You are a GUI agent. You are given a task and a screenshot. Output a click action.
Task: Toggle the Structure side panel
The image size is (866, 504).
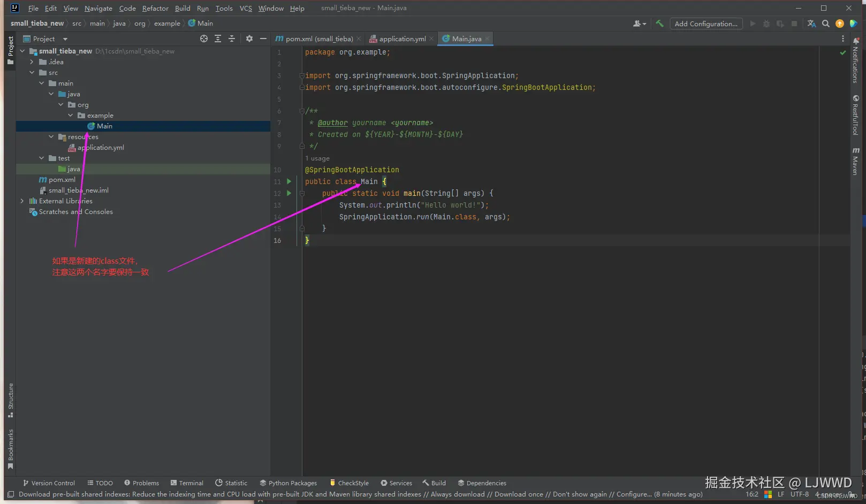coord(10,400)
